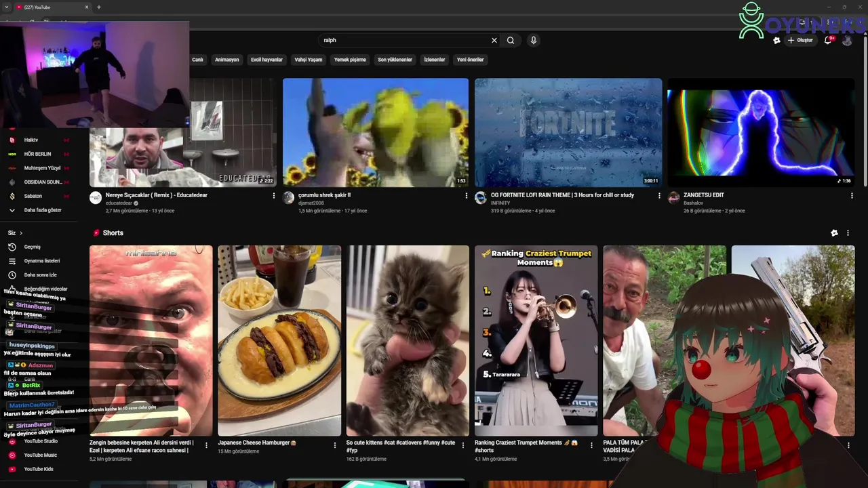Clear the 'ralph' search text with X

pos(494,41)
